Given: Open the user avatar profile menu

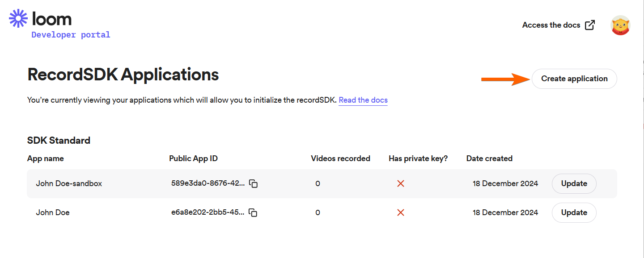Looking at the screenshot, I should pyautogui.click(x=620, y=25).
